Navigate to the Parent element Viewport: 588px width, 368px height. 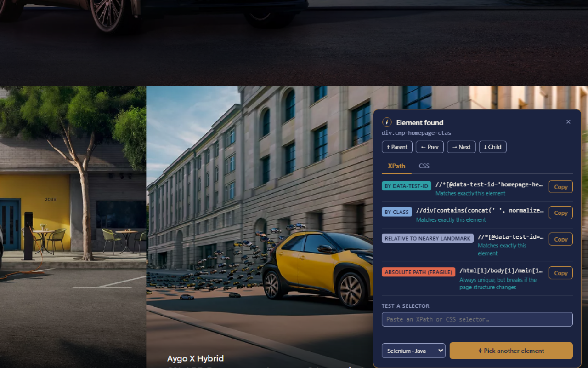pyautogui.click(x=397, y=147)
